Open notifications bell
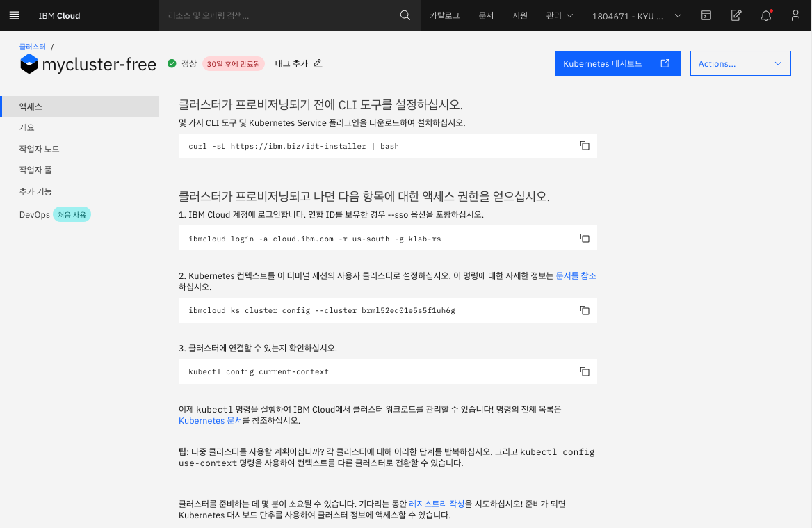Screen dimensions: 812x528 766,15
